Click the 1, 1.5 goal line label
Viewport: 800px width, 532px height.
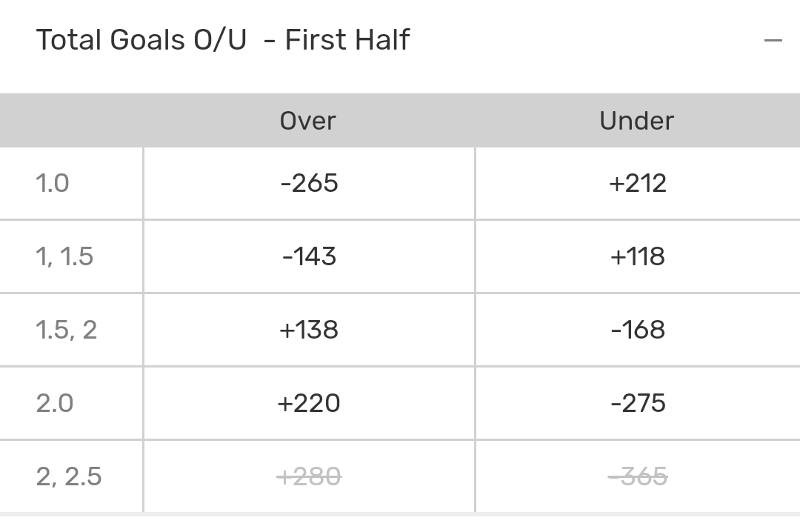coord(64,256)
